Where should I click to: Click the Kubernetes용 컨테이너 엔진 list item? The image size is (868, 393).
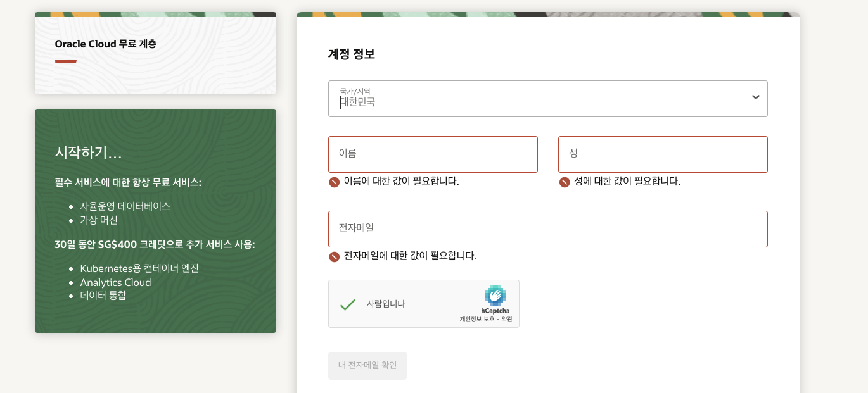[139, 268]
